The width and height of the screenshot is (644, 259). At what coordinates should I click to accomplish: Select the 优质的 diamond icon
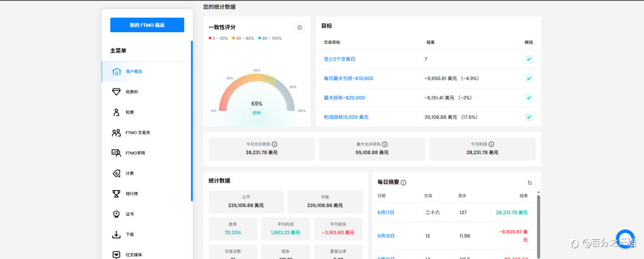tap(116, 92)
